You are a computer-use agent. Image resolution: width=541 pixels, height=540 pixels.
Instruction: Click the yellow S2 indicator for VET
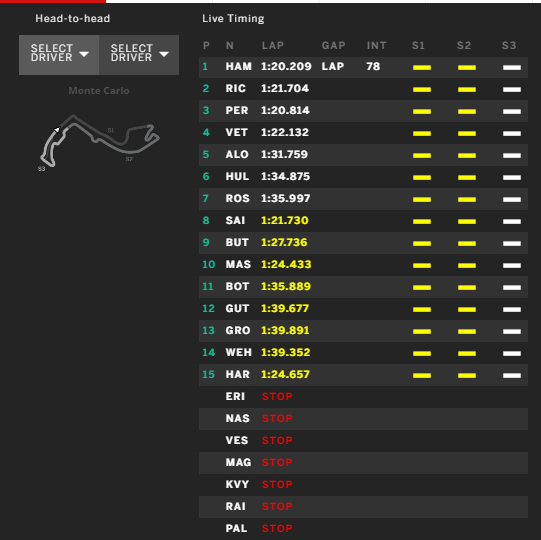tap(467, 133)
